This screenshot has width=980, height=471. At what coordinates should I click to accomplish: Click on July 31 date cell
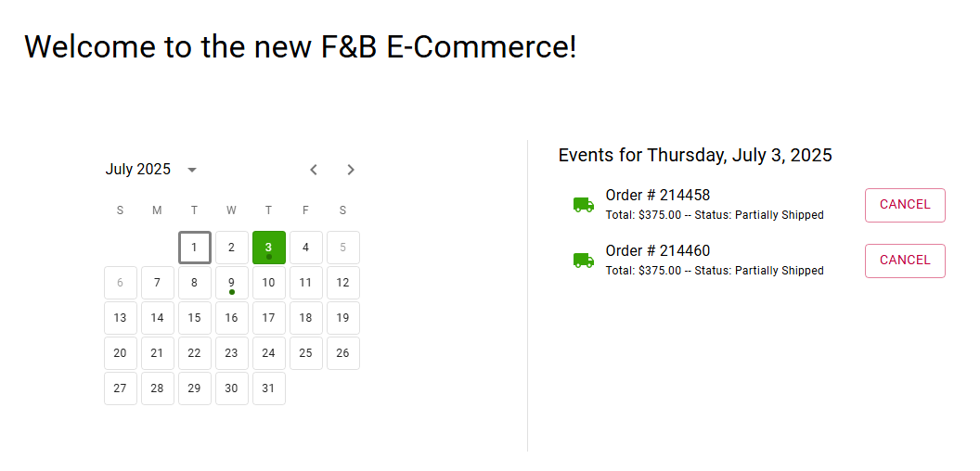click(268, 388)
